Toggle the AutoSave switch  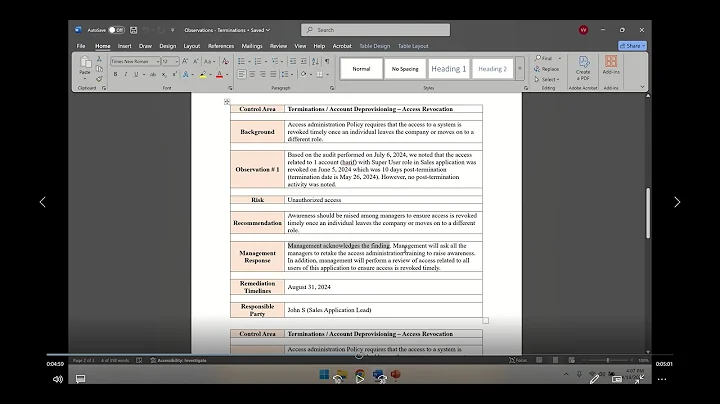[x=116, y=30]
